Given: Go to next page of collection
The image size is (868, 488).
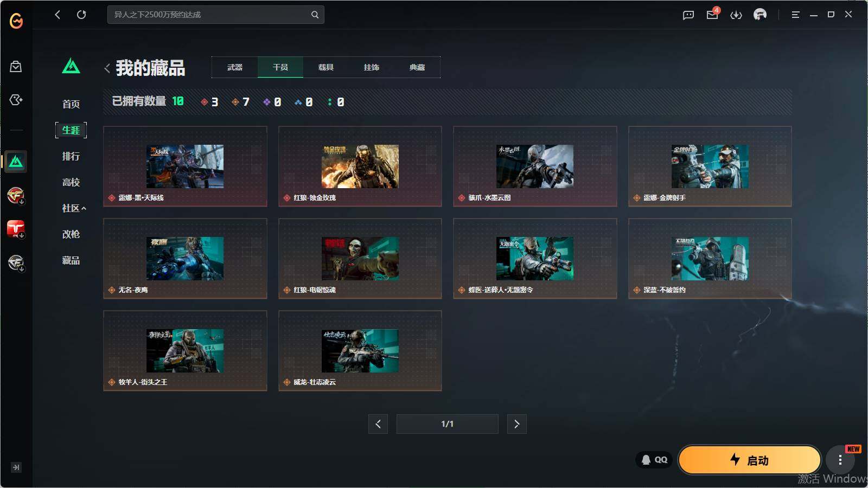Looking at the screenshot, I should [x=517, y=424].
